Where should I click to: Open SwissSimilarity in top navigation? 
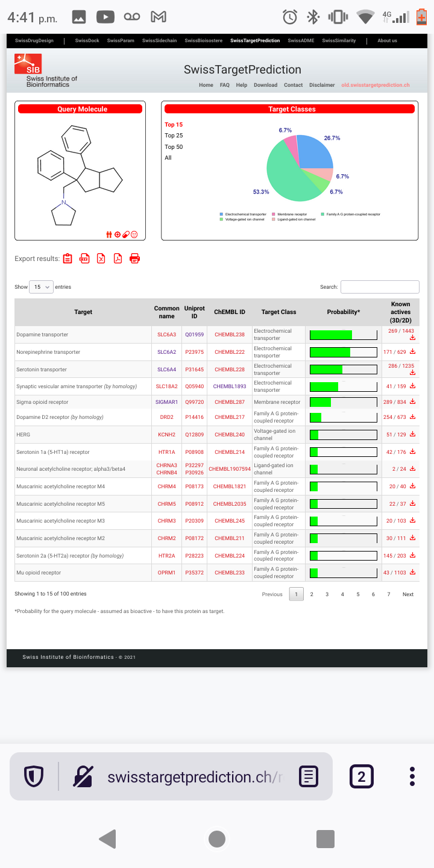(x=339, y=40)
